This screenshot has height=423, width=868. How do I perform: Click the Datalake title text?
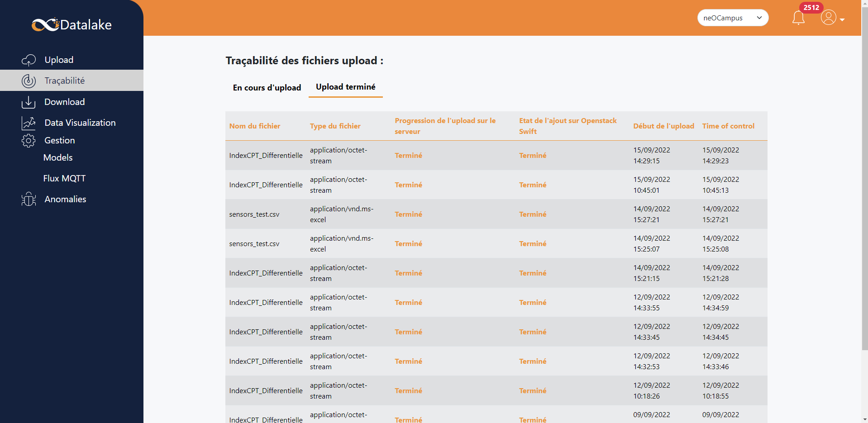pos(86,25)
